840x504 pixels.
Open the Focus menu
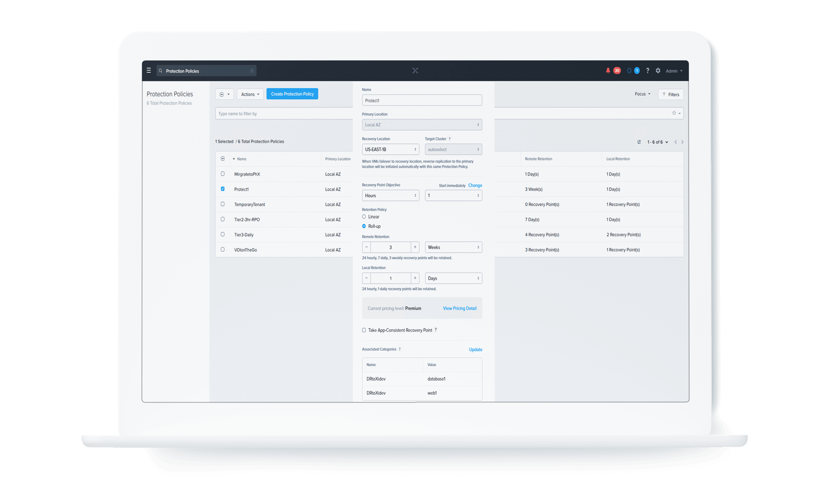(x=642, y=94)
